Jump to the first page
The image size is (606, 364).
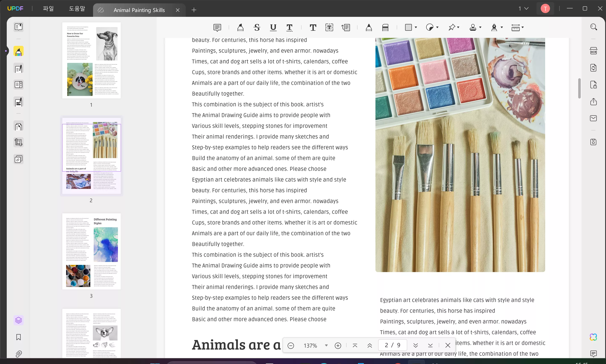(x=355, y=345)
